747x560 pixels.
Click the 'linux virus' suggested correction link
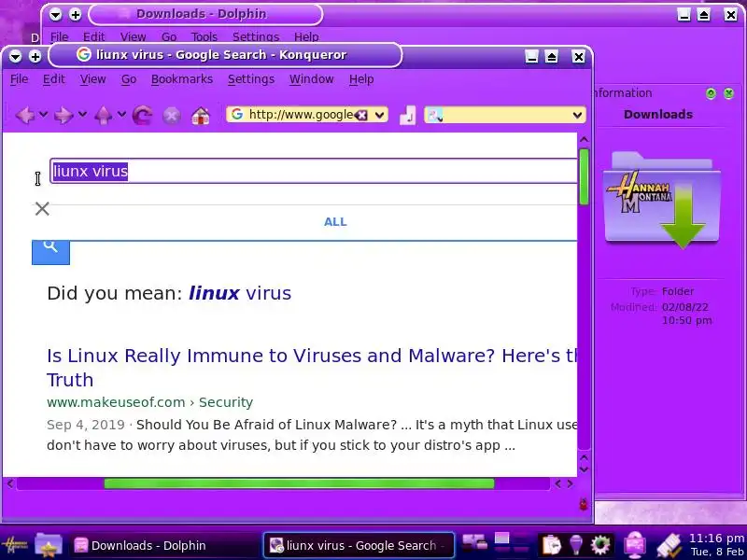240,293
